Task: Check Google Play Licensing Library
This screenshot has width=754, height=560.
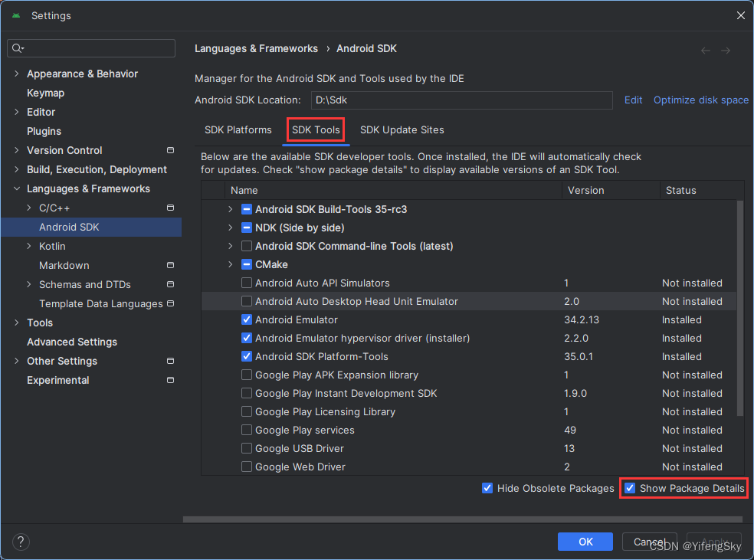Action: [x=247, y=412]
